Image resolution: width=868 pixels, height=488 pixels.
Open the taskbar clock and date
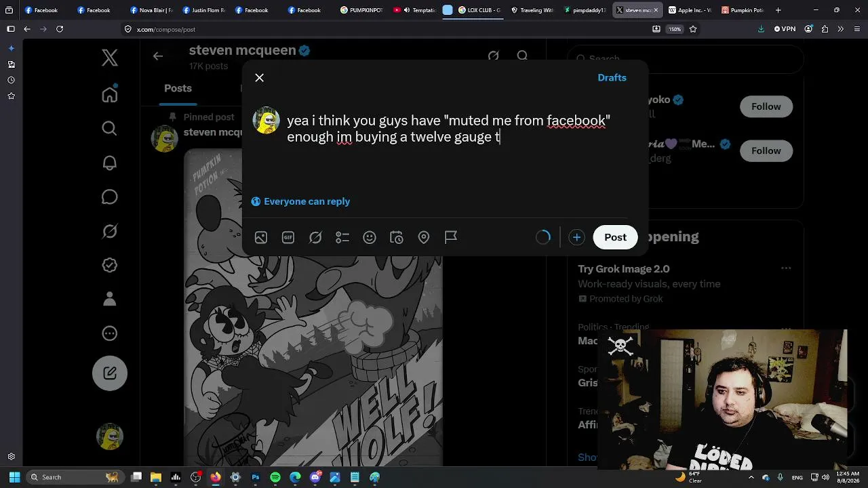click(847, 477)
